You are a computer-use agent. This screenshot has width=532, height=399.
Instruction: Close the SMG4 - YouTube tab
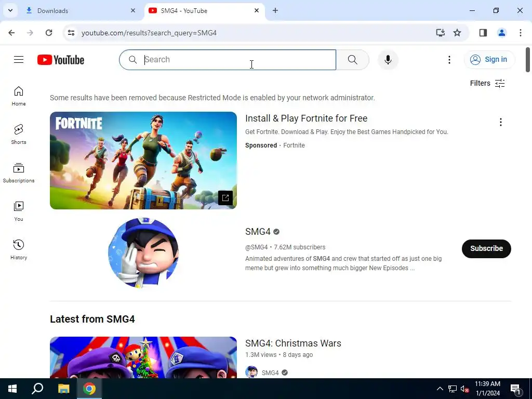[x=257, y=10]
